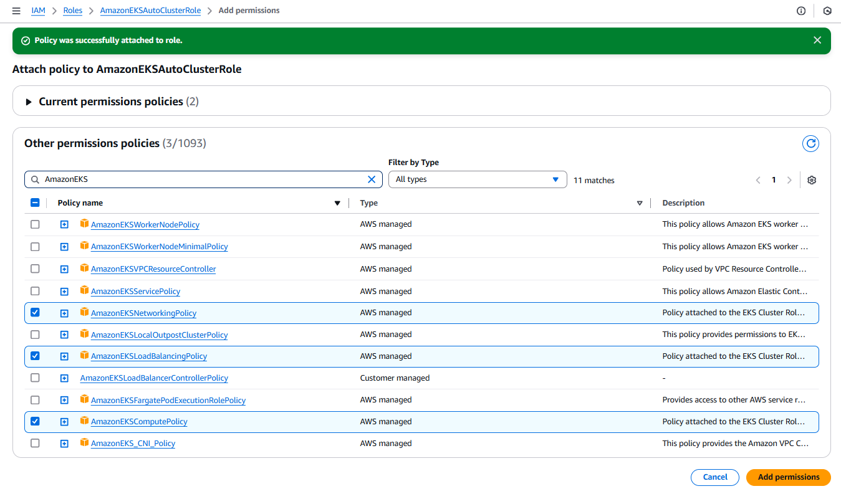Image resolution: width=841 pixels, height=504 pixels.
Task: Click page number 1 in pagination
Action: click(x=774, y=180)
